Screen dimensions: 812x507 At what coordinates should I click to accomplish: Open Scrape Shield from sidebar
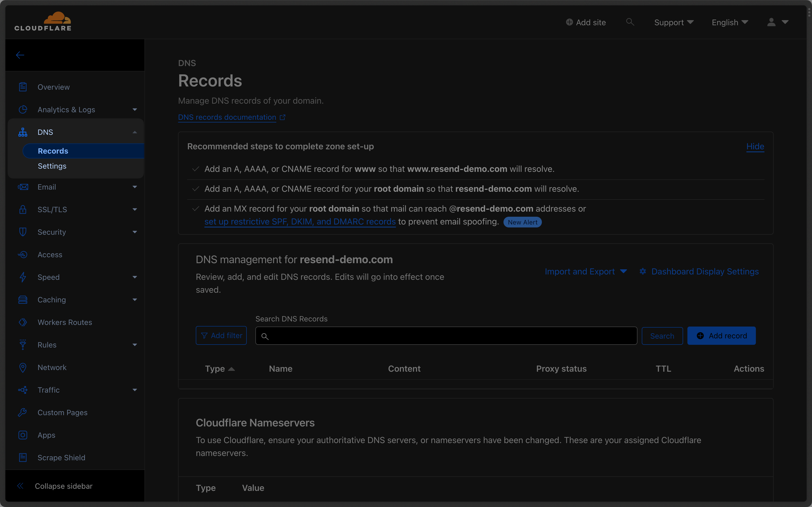click(61, 457)
